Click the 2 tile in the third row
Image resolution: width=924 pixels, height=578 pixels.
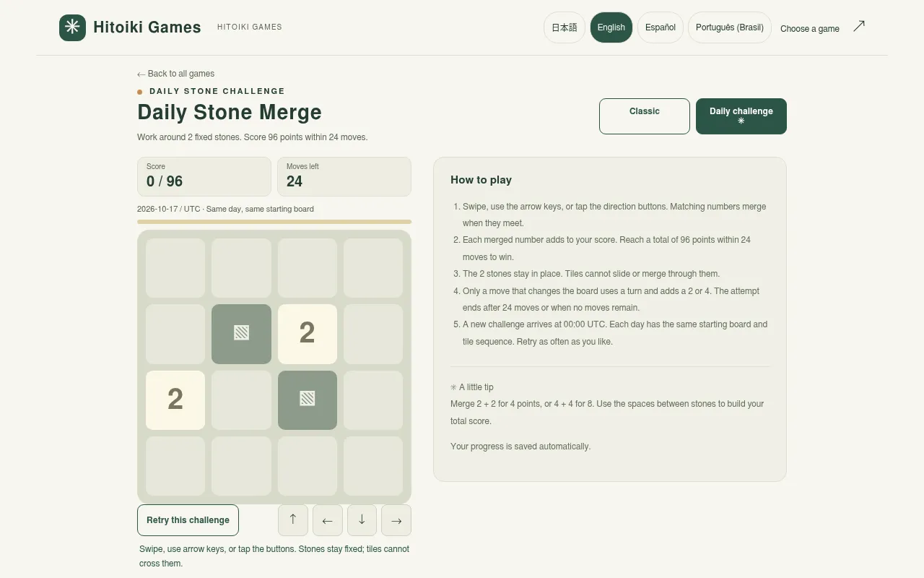175,400
